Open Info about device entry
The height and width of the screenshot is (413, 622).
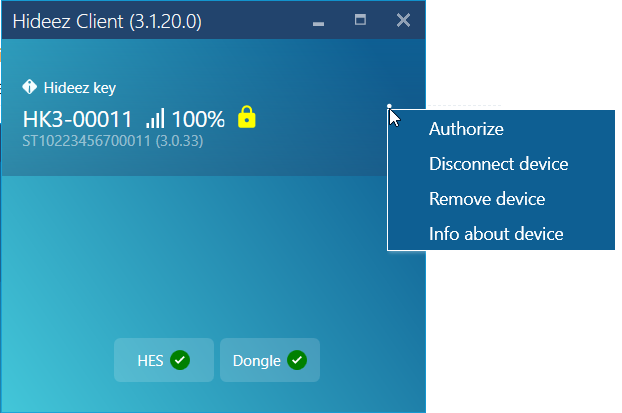[x=501, y=234]
